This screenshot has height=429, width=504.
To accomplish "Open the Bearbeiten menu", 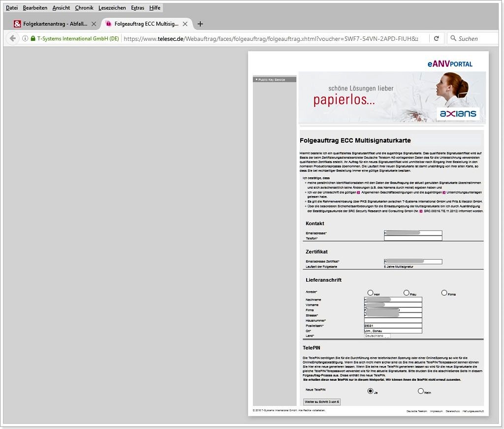I will 35,8.
